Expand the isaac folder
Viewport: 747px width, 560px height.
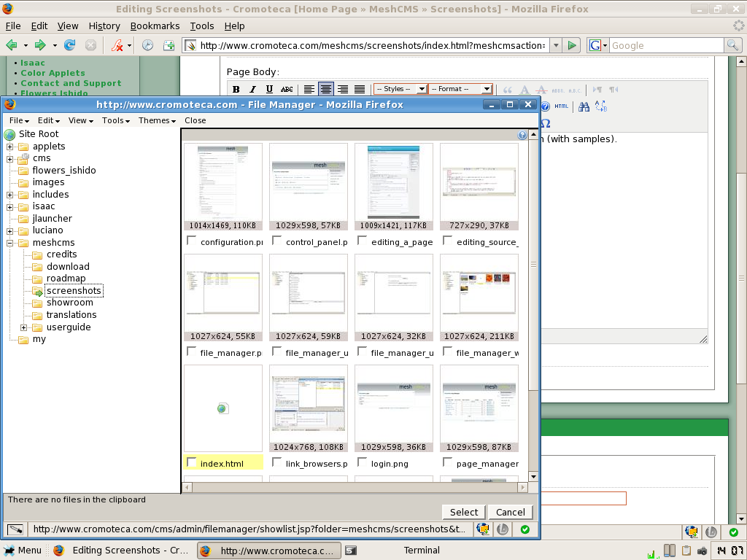click(9, 207)
